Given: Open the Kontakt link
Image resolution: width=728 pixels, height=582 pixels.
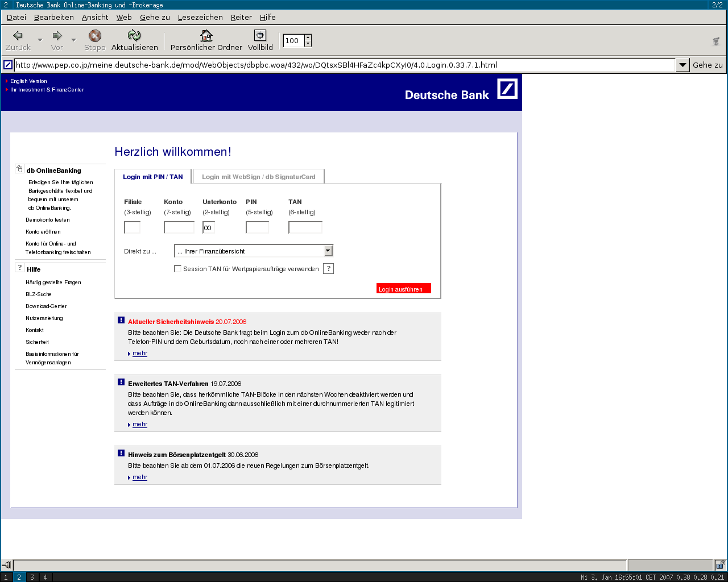Looking at the screenshot, I should [35, 330].
